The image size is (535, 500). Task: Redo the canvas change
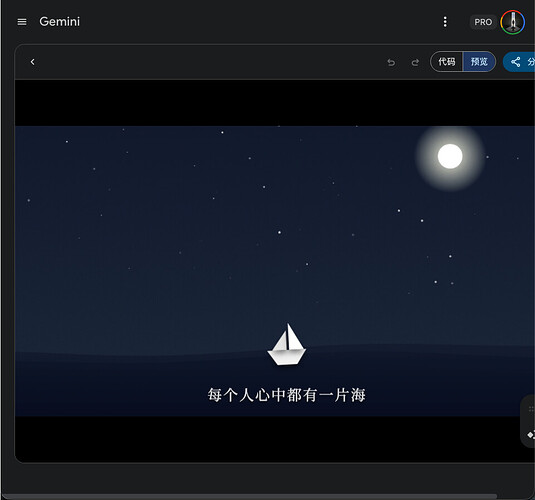(415, 62)
